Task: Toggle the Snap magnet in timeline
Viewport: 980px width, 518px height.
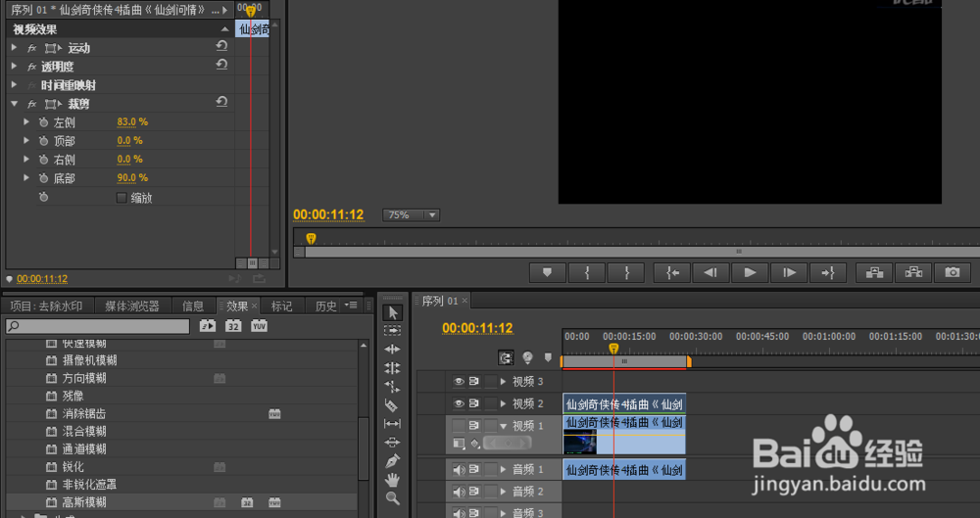Action: pos(506,357)
